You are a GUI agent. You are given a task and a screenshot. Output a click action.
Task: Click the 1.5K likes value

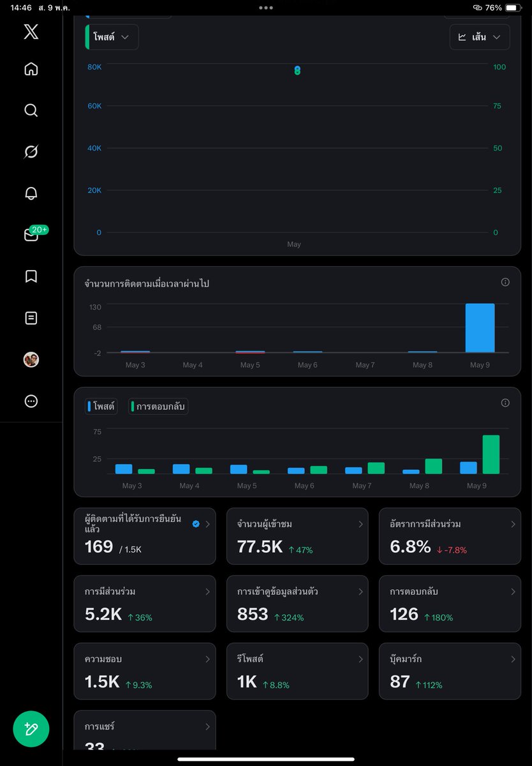pos(102,682)
